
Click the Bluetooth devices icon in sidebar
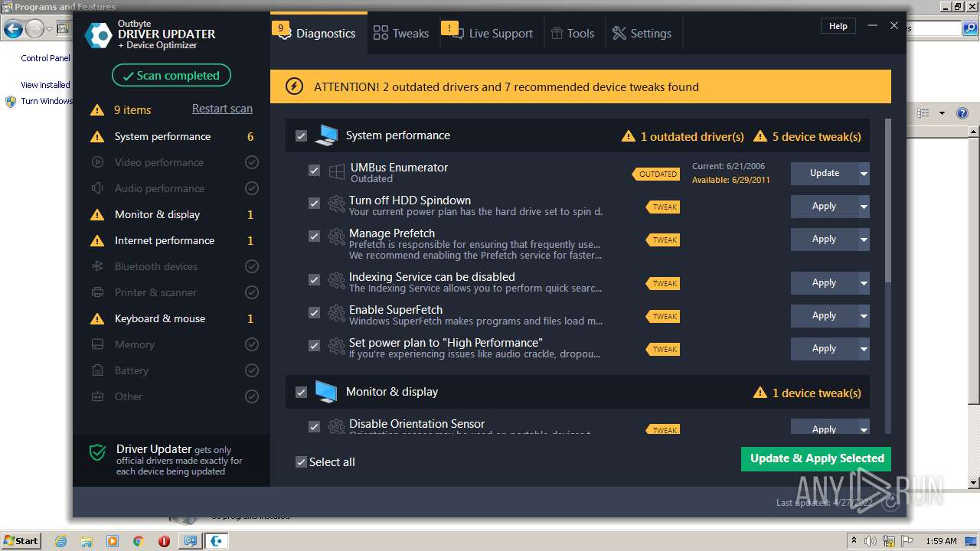97,266
